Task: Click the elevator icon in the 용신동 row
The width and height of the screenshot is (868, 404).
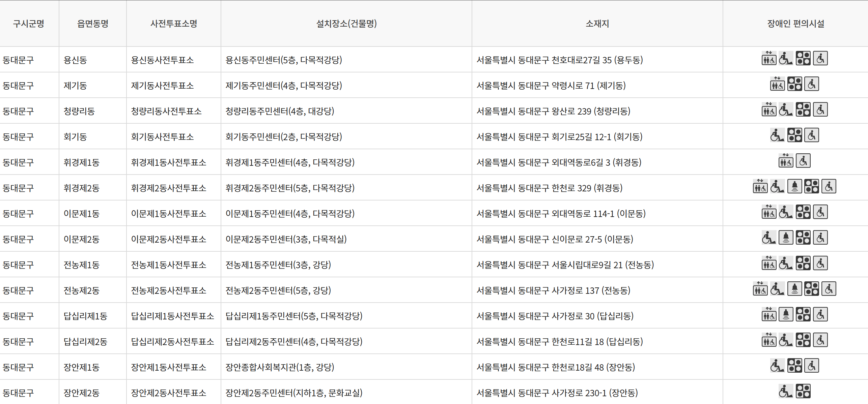Action: point(769,59)
